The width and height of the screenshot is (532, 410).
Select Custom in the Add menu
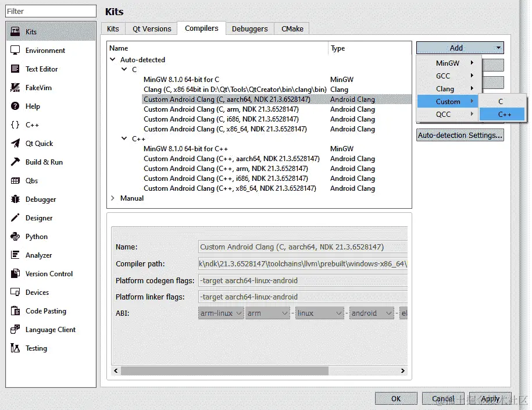[x=448, y=101]
